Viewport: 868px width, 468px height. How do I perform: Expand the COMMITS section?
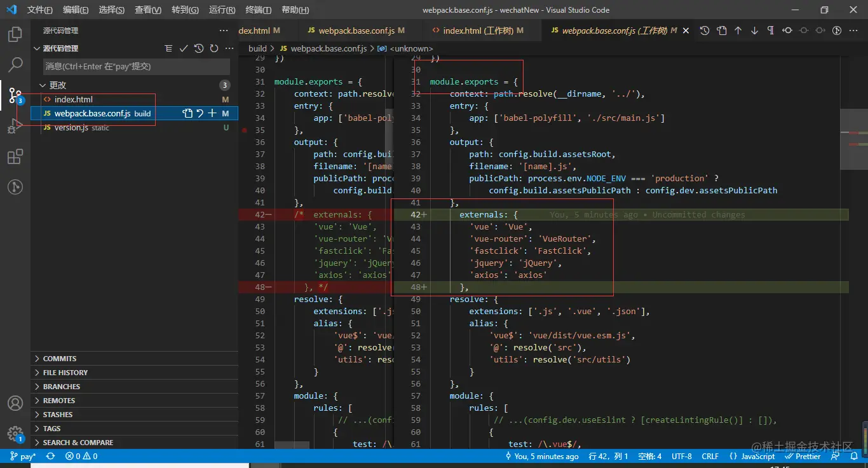[59, 359]
